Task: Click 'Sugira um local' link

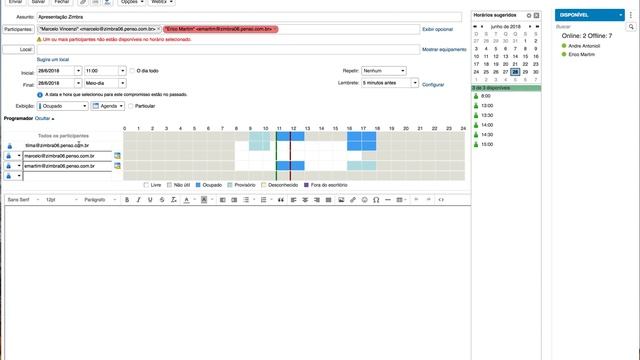Action: [x=53, y=60]
